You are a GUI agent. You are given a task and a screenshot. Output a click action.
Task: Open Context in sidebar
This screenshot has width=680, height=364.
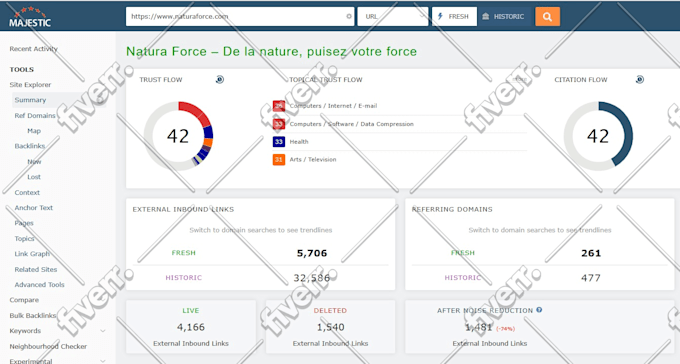tap(27, 193)
